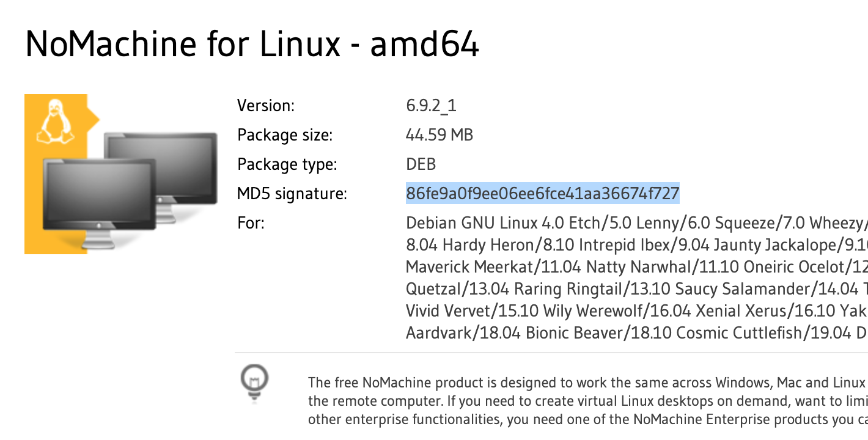
Task: Click the NoMachine for Linux amd64 heading
Action: (252, 43)
